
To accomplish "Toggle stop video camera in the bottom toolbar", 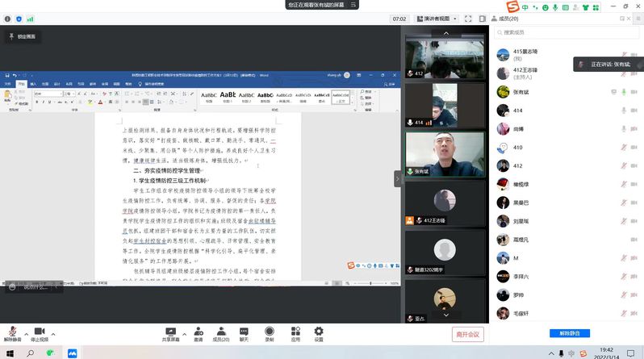I will (39, 332).
